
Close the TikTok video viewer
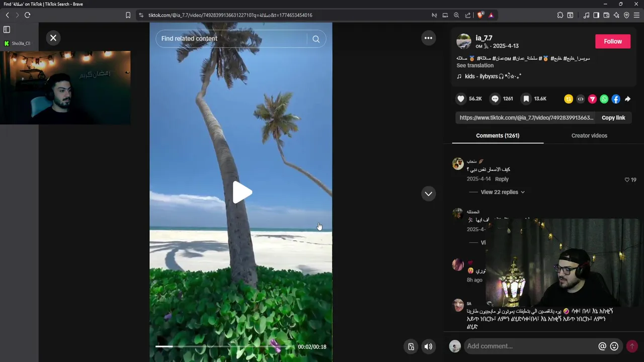[53, 38]
